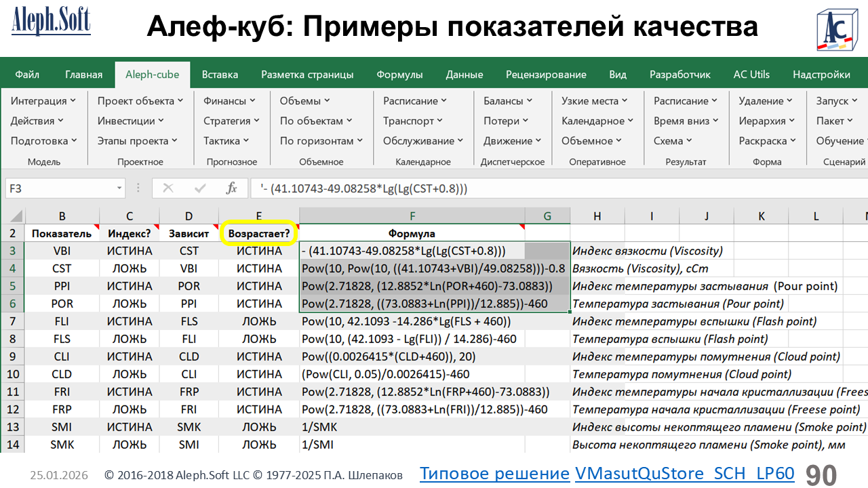Open the VMasutQuStore_SCH_LP60 link

[684, 474]
